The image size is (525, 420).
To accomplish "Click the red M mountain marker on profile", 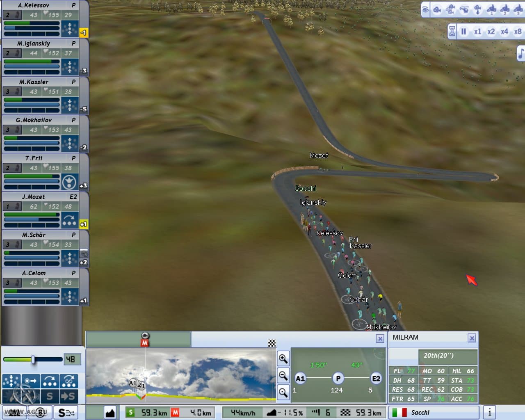I will click(145, 343).
